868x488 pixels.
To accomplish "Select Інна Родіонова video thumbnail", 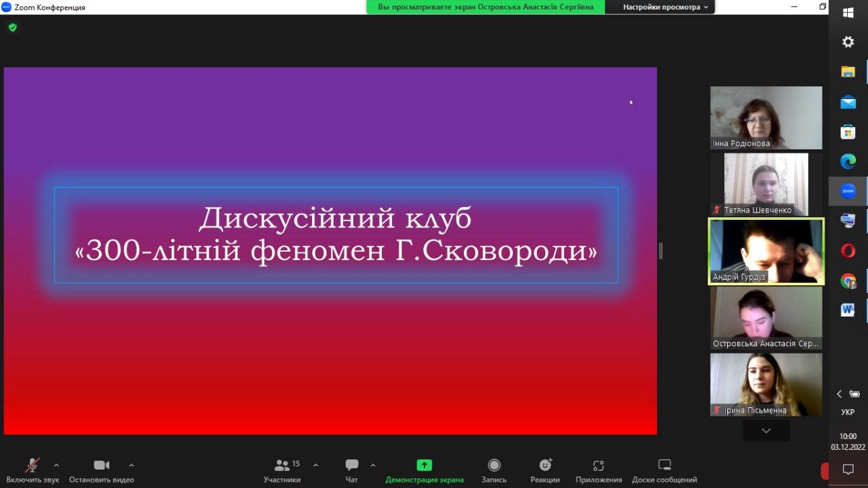I will click(766, 117).
